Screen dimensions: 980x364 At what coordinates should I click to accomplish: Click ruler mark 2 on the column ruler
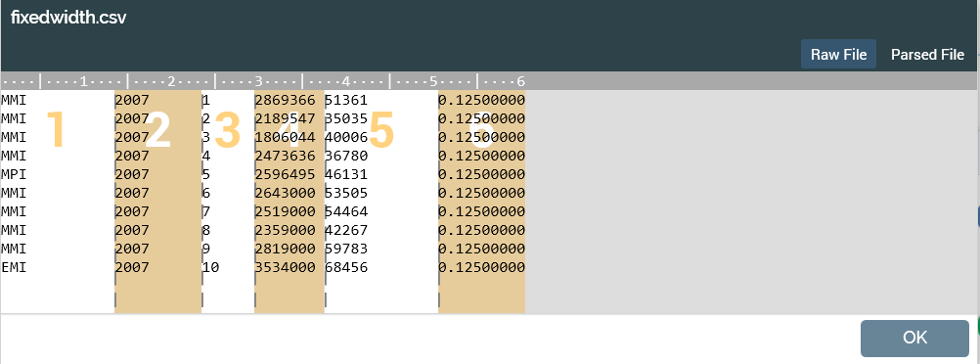click(x=171, y=81)
